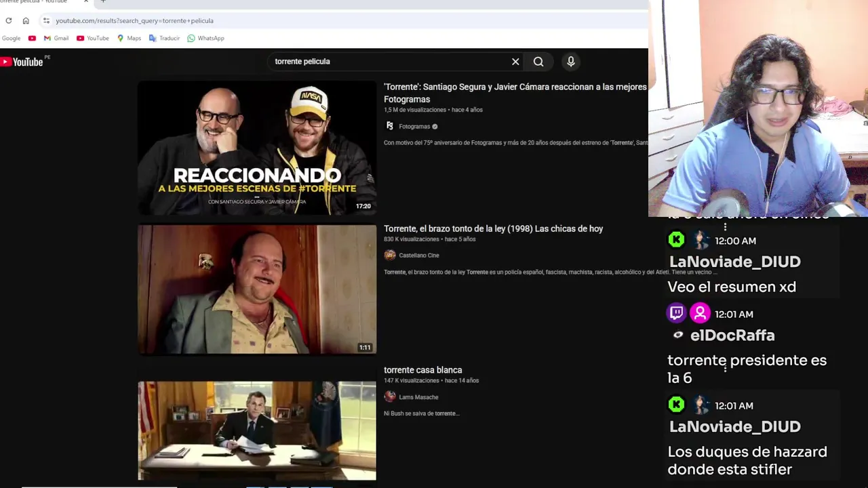Start voice search with the microphone
The height and width of the screenshot is (488, 868).
pos(571,62)
